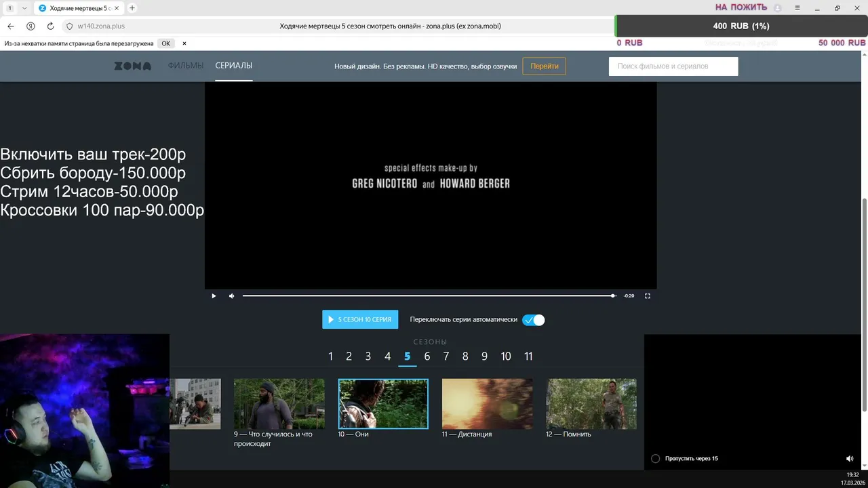This screenshot has height=488, width=868.
Task: Select season 5
Action: 408,357
